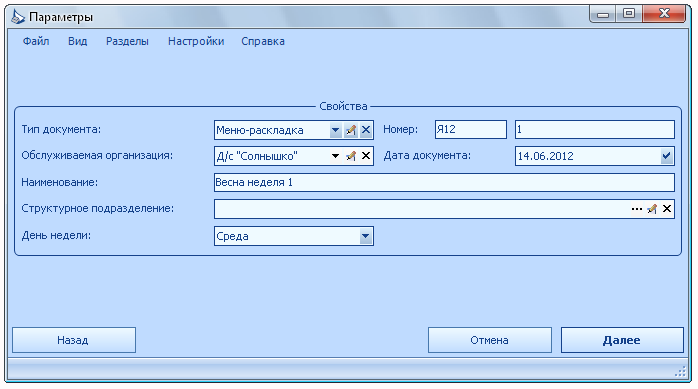Click the Номер prefix field Я12

click(x=471, y=130)
